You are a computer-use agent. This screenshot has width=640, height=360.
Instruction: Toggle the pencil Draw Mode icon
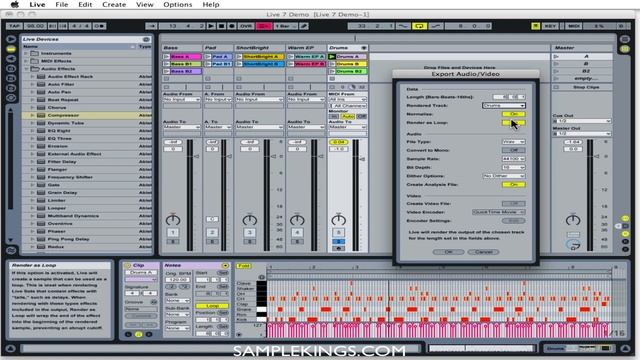pos(304,26)
